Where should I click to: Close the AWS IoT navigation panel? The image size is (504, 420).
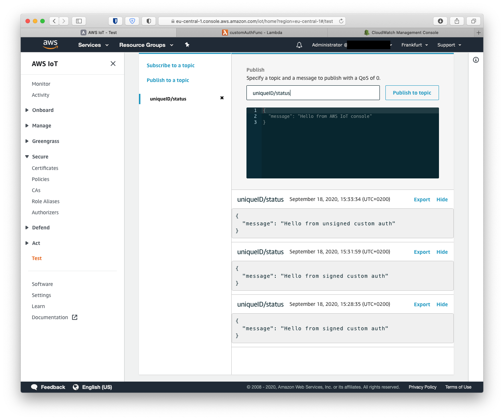click(x=113, y=64)
